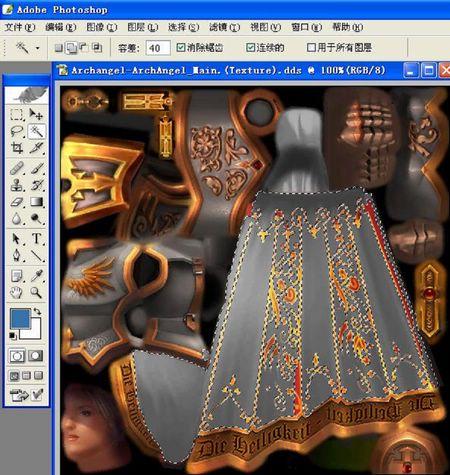The width and height of the screenshot is (450, 475).
Task: Select the Rectangular Marquee tool
Action: pyautogui.click(x=17, y=114)
